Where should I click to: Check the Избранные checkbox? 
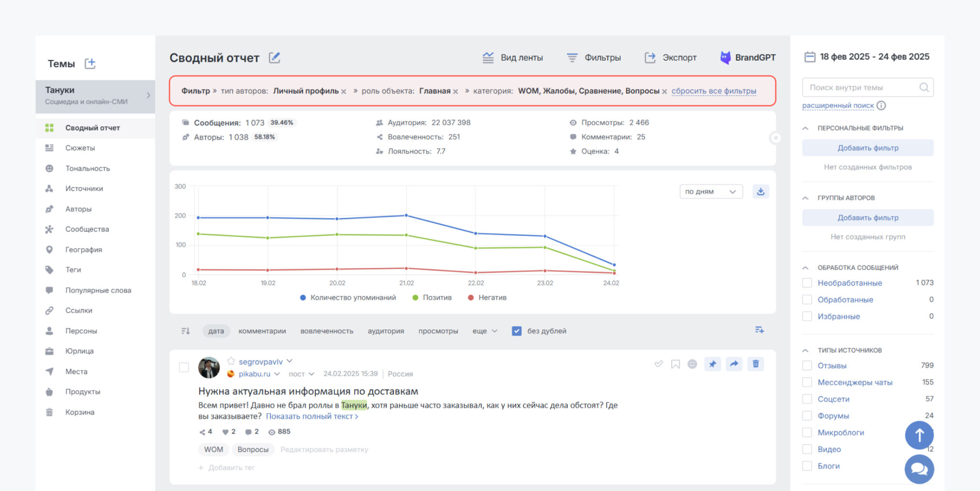pyautogui.click(x=807, y=316)
